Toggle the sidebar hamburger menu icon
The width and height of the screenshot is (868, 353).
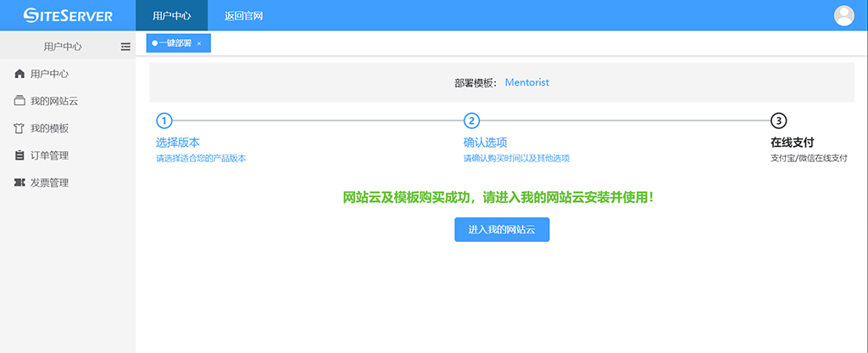(x=125, y=47)
